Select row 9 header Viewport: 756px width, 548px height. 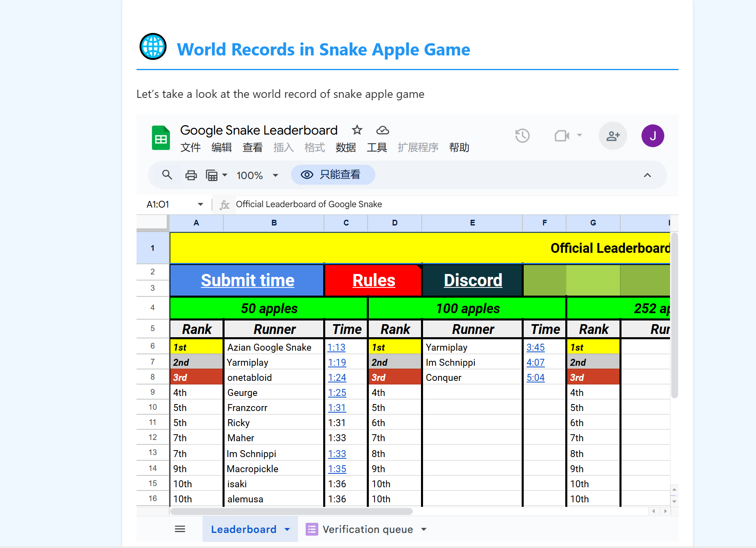(x=153, y=392)
